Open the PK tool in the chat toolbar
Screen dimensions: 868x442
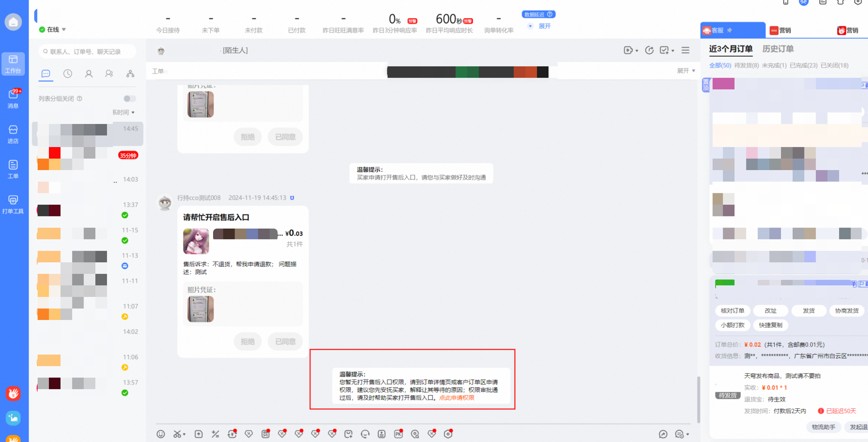tap(398, 434)
